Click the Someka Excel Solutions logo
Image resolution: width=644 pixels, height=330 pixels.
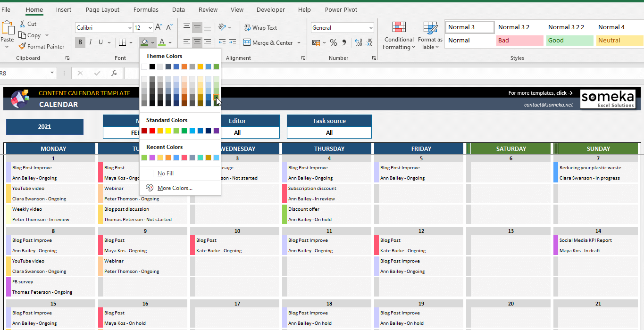pyautogui.click(x=608, y=99)
